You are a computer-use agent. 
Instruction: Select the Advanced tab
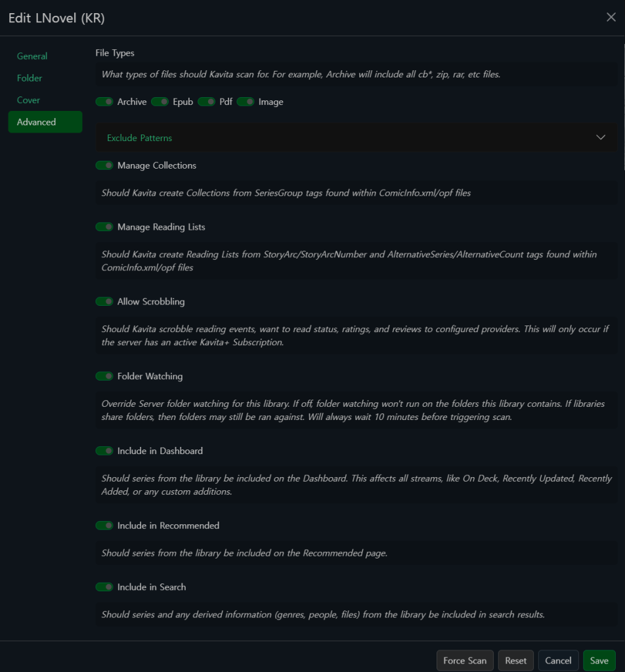(37, 122)
